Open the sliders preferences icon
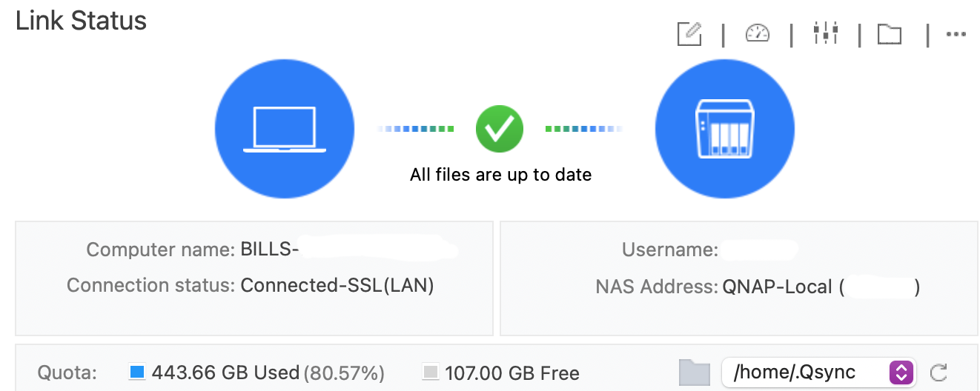Screen dimensions: 980x391 [825, 33]
